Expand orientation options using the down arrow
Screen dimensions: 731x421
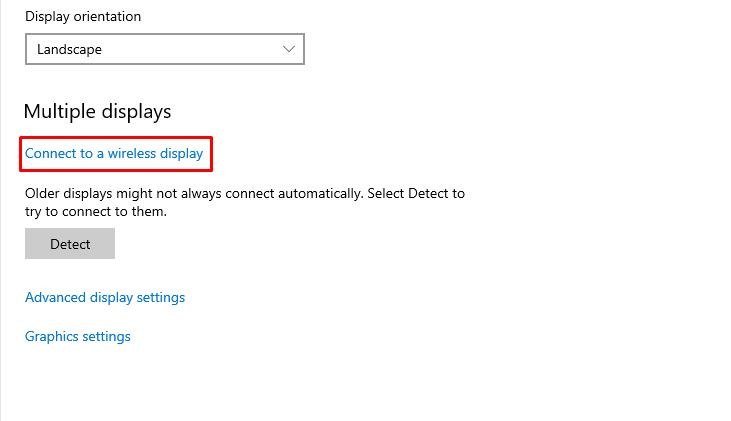click(290, 49)
